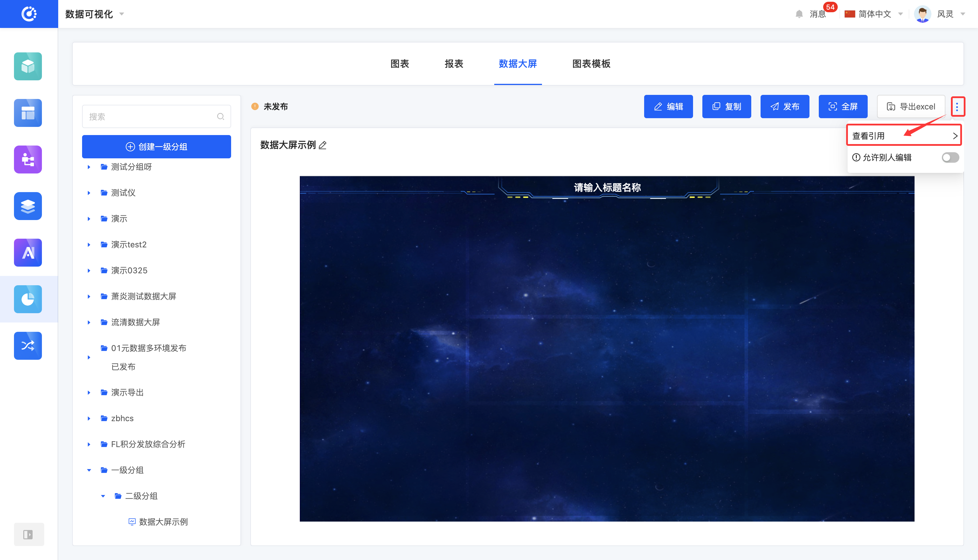
Task: Click 创建一级分组 button
Action: 156,146
